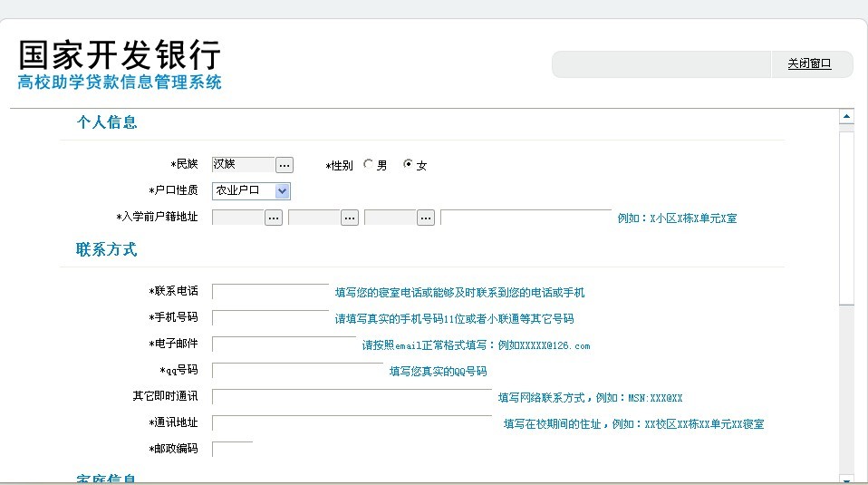Click the hint 填写您真实的QQ号码
The image size is (868, 485).
tap(438, 372)
